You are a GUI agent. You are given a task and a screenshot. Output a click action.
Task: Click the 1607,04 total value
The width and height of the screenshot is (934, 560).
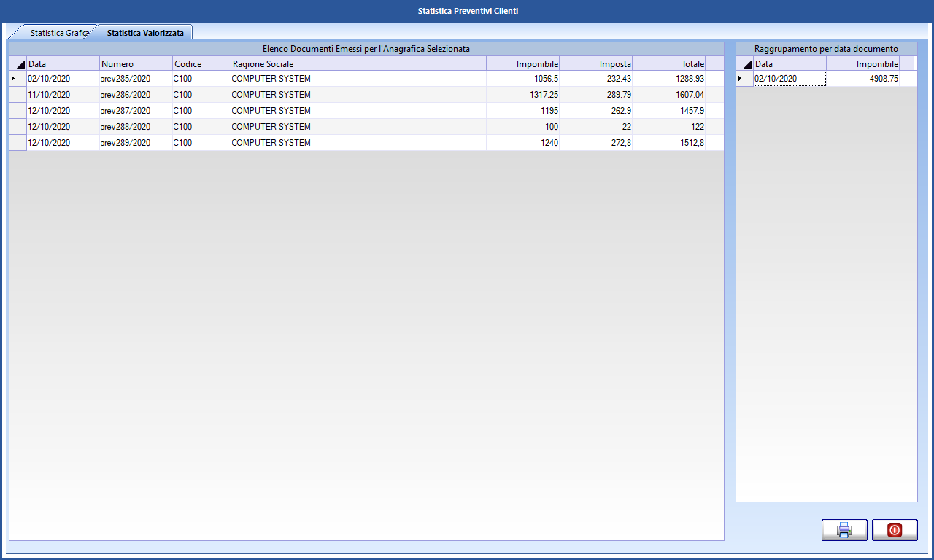point(669,95)
